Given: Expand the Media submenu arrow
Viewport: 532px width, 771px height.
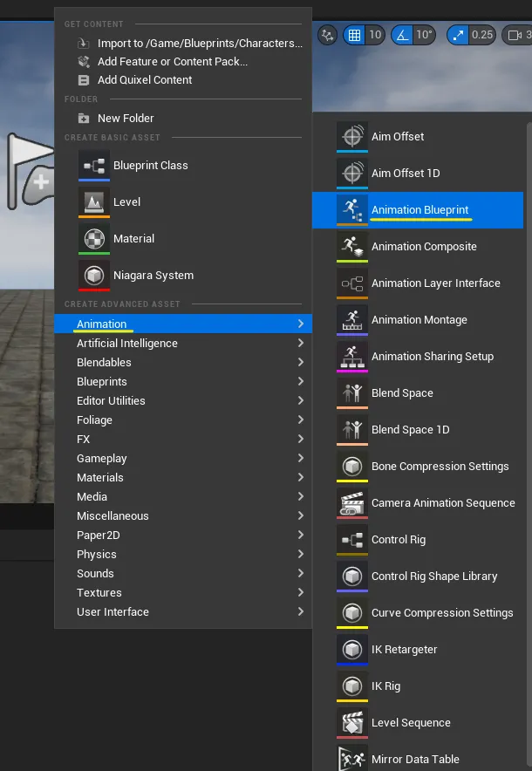Looking at the screenshot, I should coord(300,496).
